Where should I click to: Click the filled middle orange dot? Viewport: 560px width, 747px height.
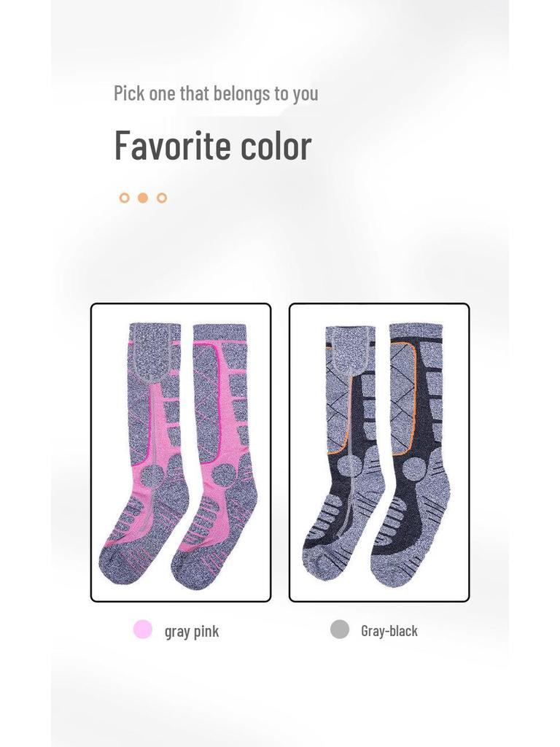click(x=143, y=198)
